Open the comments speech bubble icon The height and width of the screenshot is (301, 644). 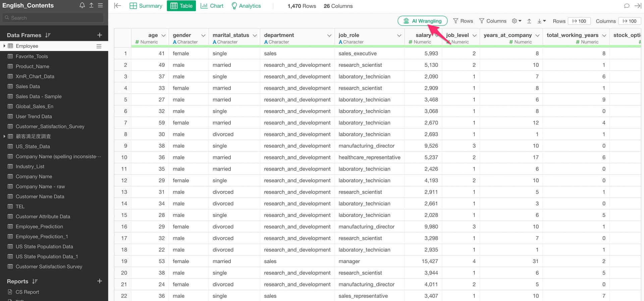coord(627,6)
